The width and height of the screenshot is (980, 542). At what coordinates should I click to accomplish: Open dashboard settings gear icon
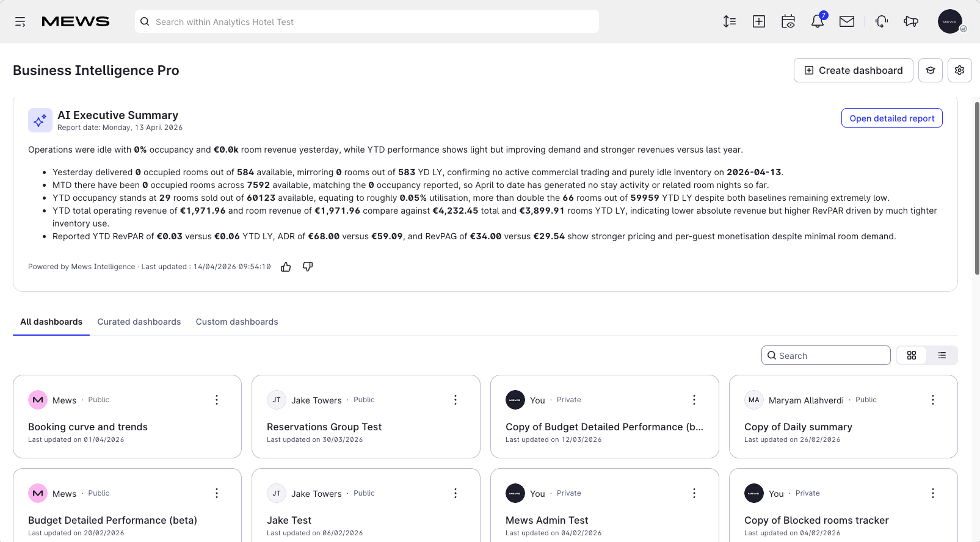(960, 70)
